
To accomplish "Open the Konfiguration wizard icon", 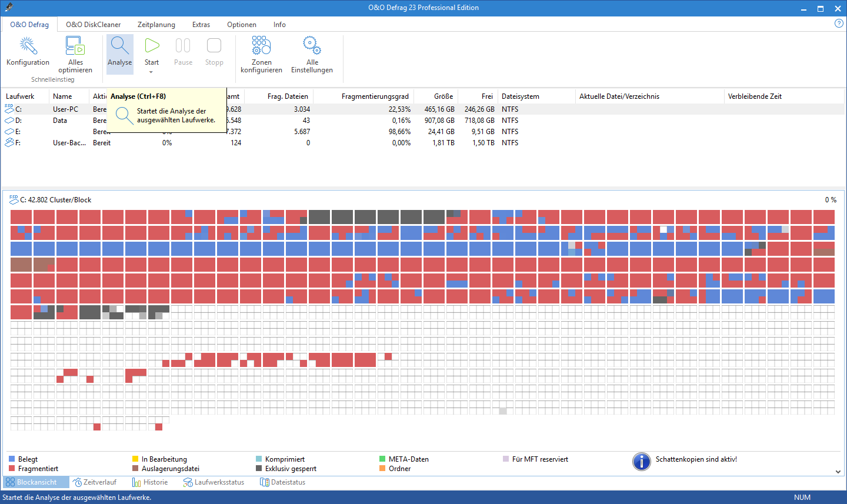I will [x=28, y=46].
